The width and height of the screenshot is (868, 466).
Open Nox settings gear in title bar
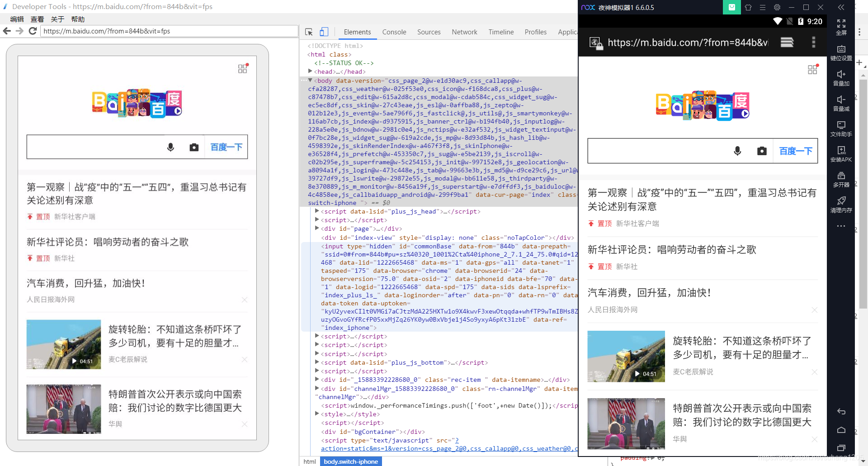click(777, 7)
